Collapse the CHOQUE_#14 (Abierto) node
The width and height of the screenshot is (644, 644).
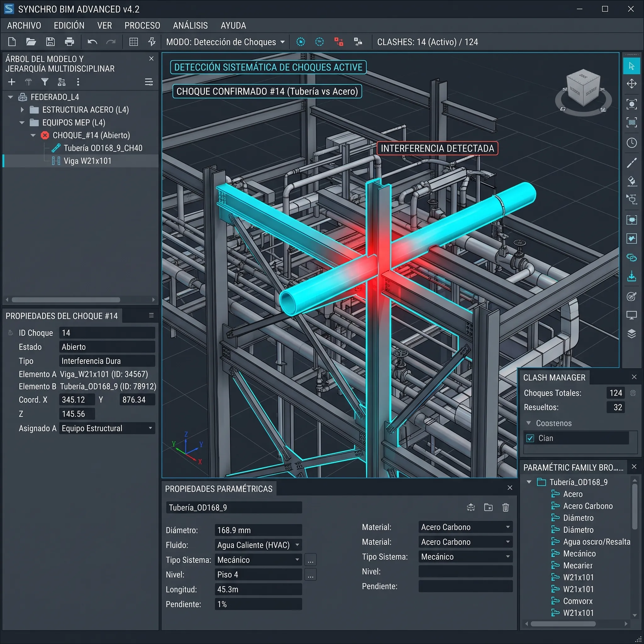[33, 135]
